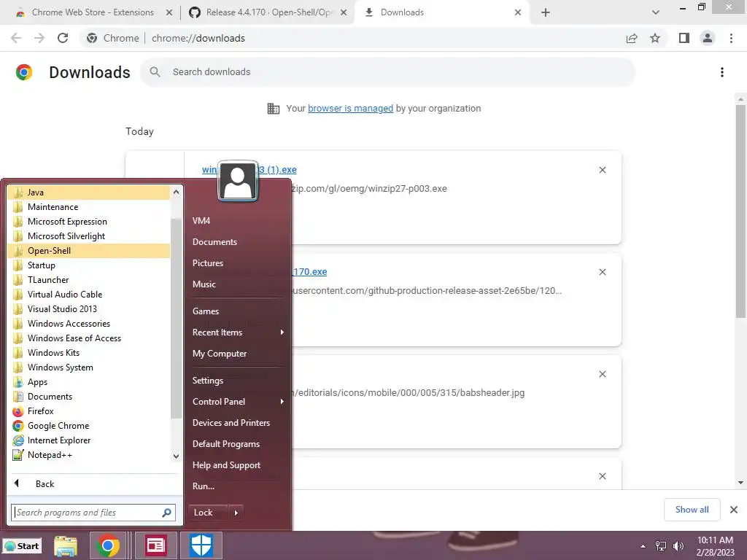
Task: Open TLauncher folder
Action: (88, 279)
